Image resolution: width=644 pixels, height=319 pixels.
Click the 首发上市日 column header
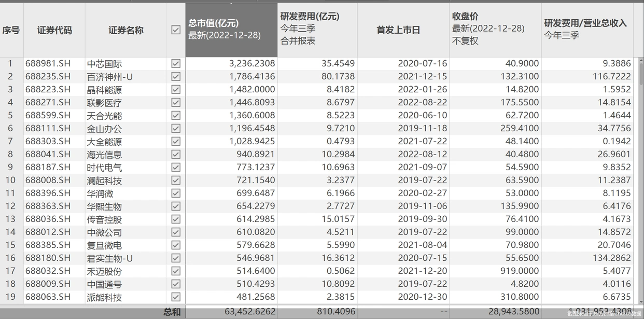click(402, 30)
